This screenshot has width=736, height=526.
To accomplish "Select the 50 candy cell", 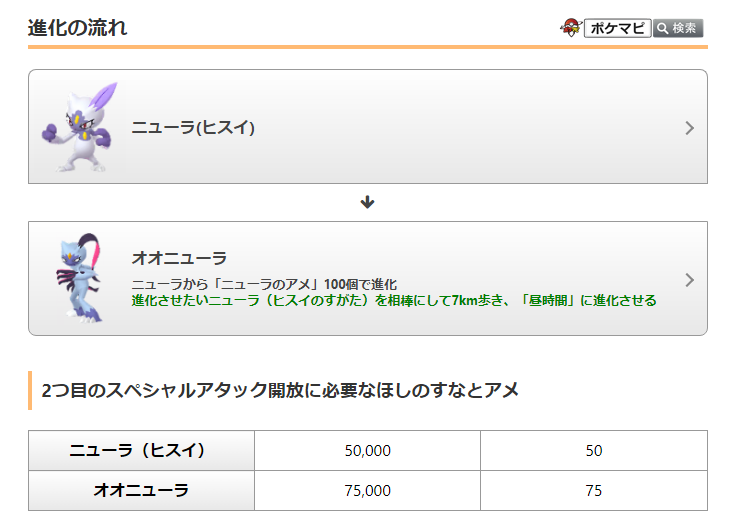I will [x=594, y=450].
